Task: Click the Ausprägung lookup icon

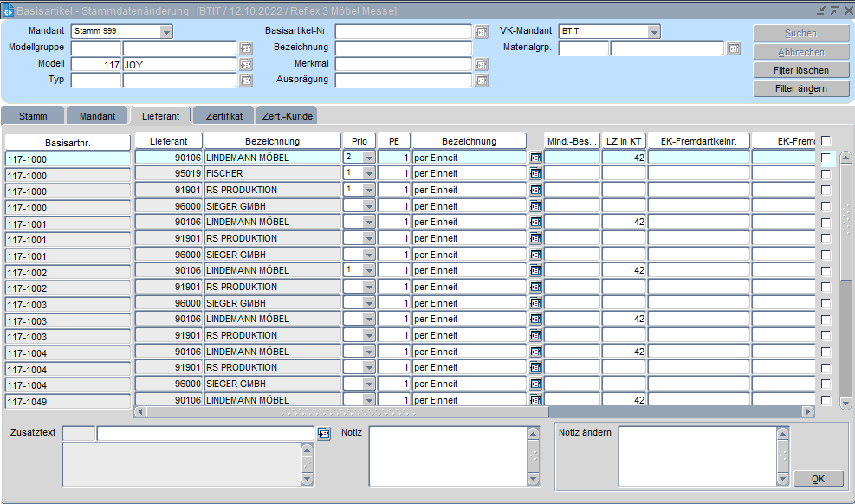Action: pos(482,81)
